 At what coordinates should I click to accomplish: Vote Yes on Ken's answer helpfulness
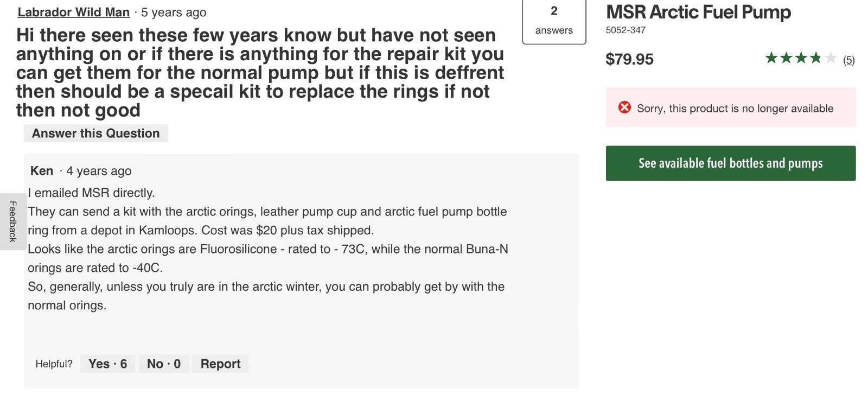pos(107,364)
